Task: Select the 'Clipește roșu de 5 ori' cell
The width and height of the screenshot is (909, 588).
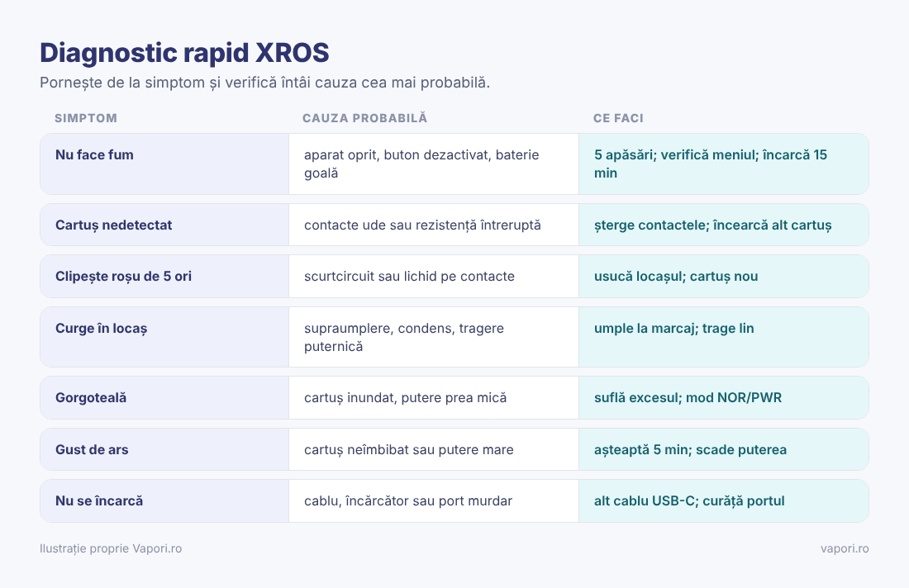Action: tap(164, 277)
